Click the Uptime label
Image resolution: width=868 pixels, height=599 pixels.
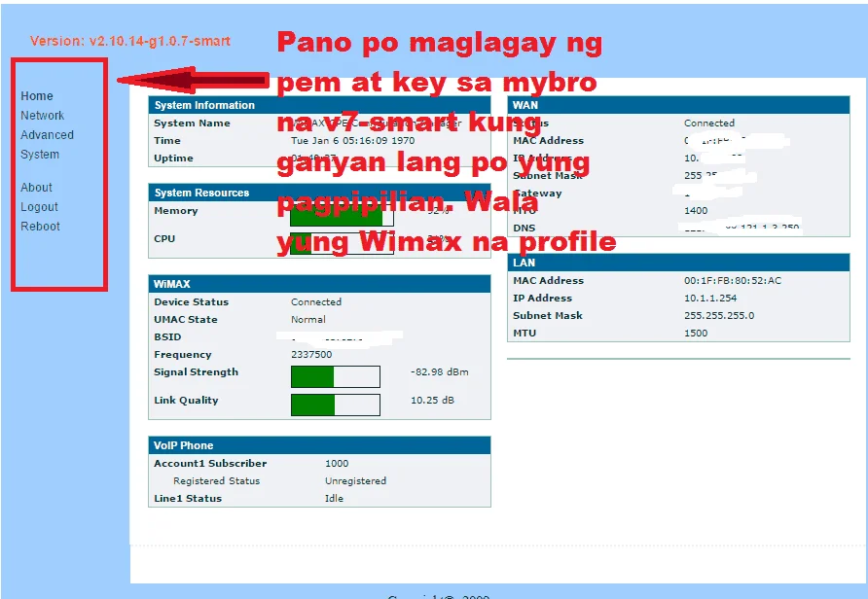(173, 159)
